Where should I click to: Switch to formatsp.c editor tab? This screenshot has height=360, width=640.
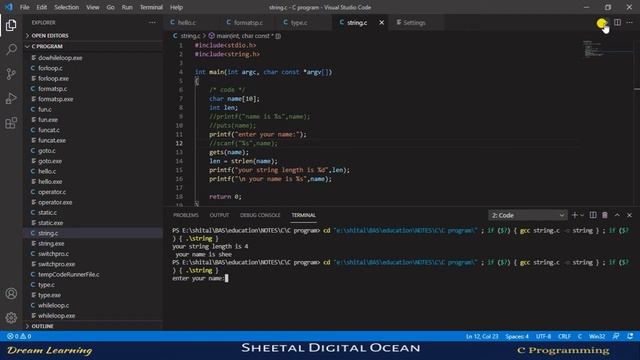point(248,22)
